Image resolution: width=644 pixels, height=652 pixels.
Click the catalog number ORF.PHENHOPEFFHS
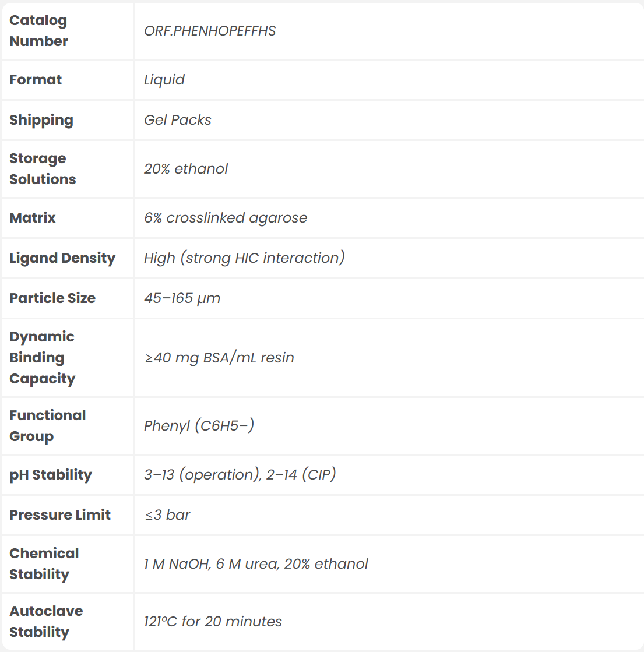click(x=210, y=31)
